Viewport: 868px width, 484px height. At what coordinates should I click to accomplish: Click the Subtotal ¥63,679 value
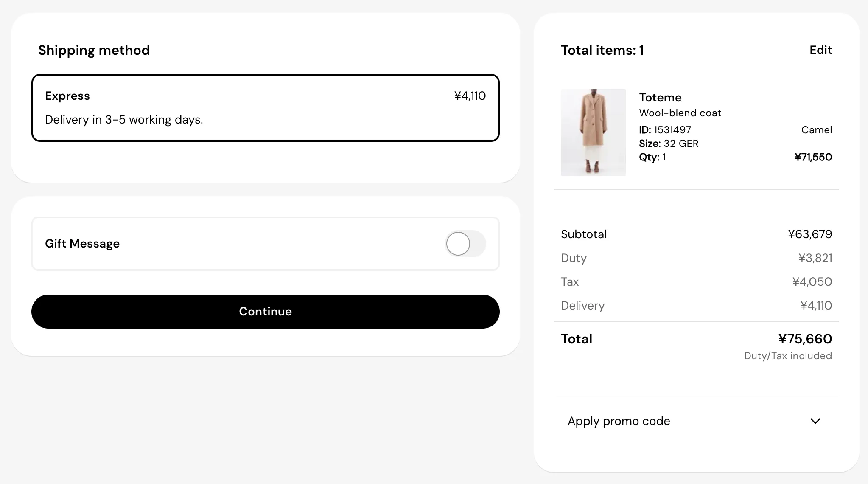pos(810,234)
